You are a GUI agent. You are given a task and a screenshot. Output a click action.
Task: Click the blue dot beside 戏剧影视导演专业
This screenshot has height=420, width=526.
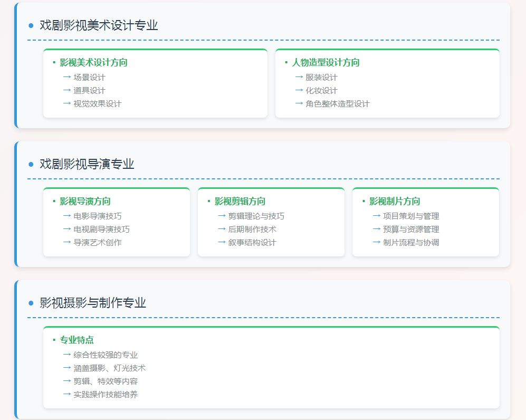click(31, 164)
